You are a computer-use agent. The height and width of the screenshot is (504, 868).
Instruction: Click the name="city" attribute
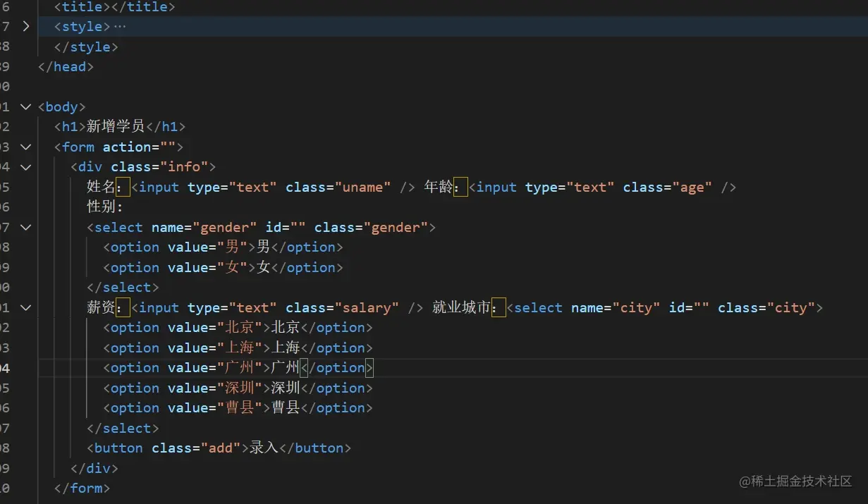coord(616,308)
